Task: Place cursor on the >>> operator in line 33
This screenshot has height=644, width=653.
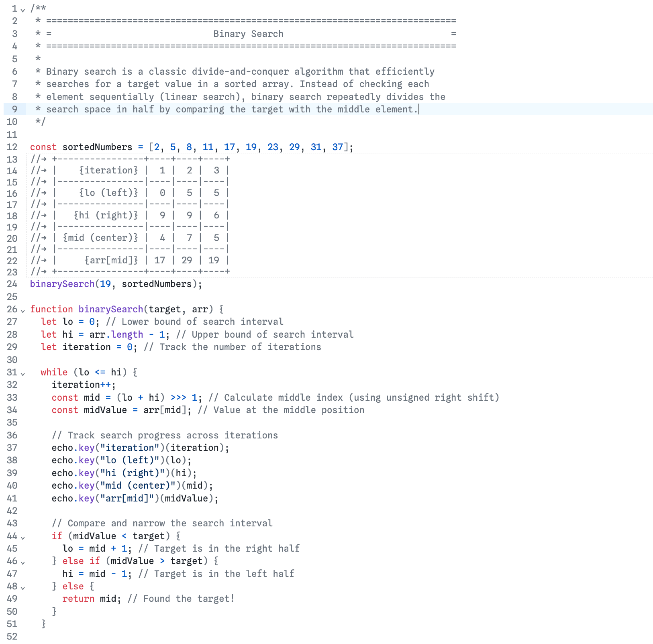Action: click(178, 397)
